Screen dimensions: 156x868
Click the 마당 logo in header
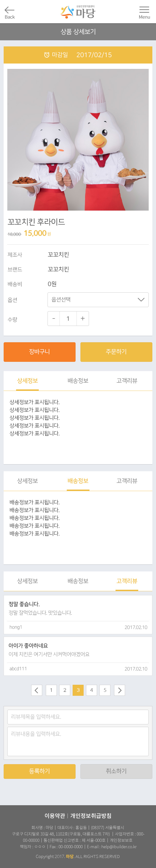[x=78, y=12]
